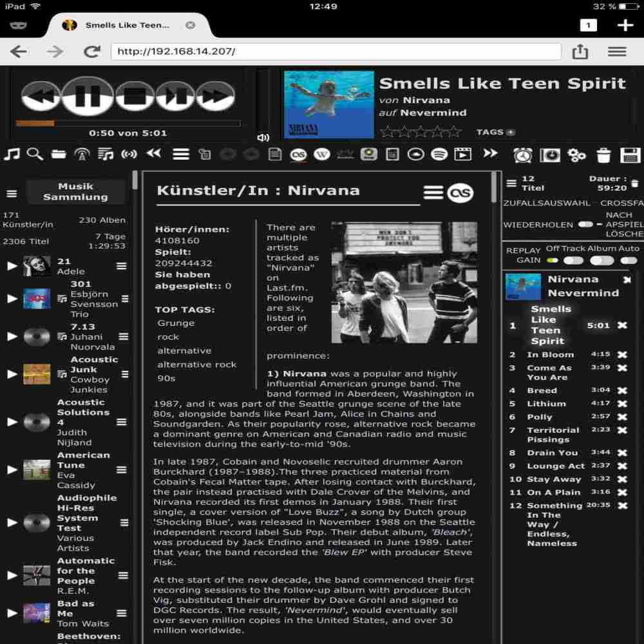Remove Lithium from the playlist
The height and width of the screenshot is (644, 644).
pos(623,404)
